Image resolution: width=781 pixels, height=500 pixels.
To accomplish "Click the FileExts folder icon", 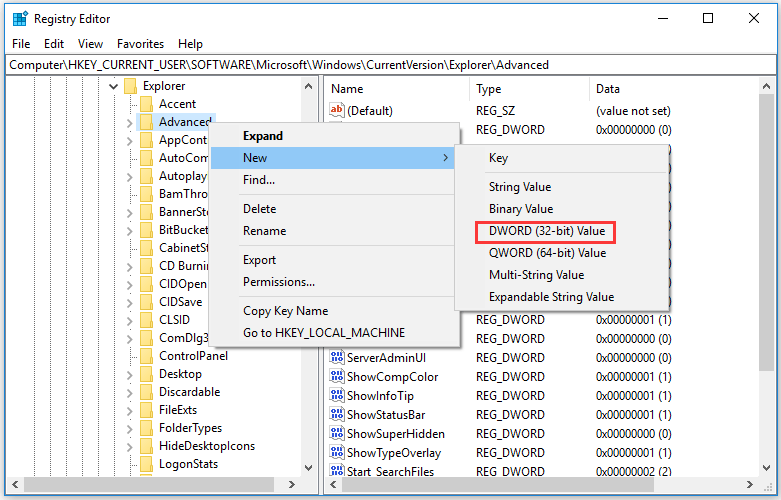I will click(146, 410).
